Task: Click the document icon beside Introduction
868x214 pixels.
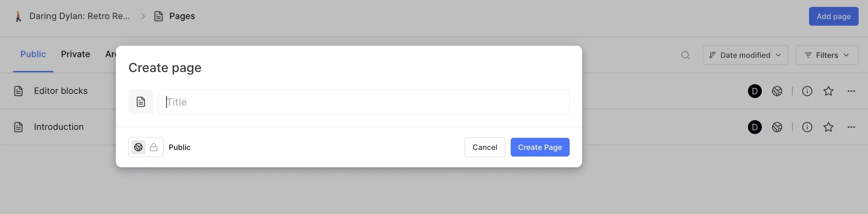Action: (18, 127)
